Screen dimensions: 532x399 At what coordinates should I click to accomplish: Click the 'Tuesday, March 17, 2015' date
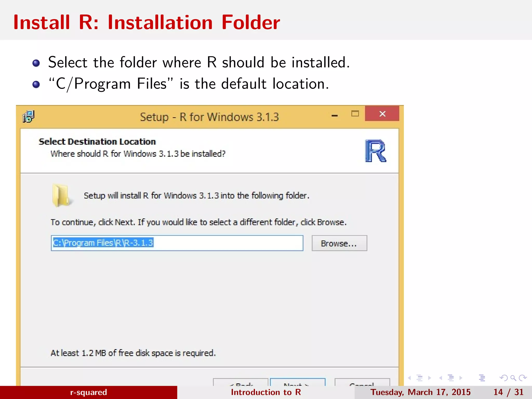421,392
